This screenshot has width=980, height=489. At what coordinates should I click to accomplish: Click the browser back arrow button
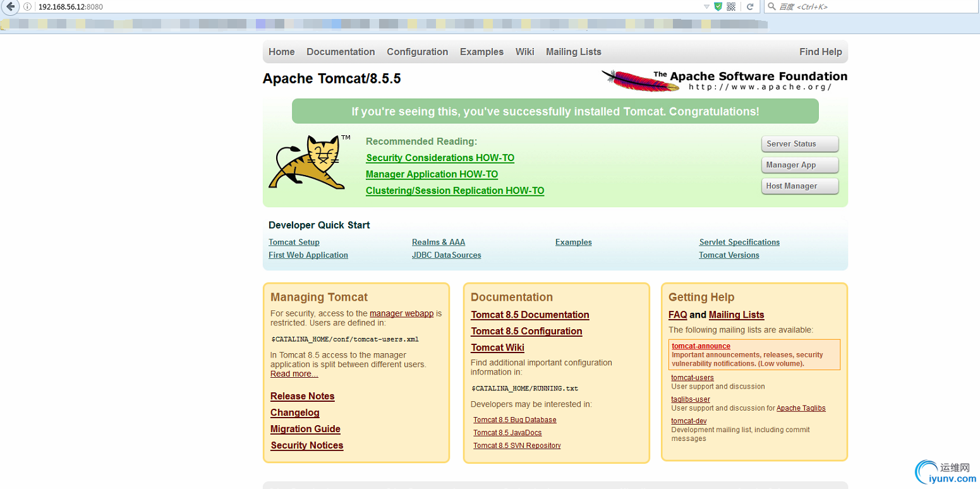10,6
